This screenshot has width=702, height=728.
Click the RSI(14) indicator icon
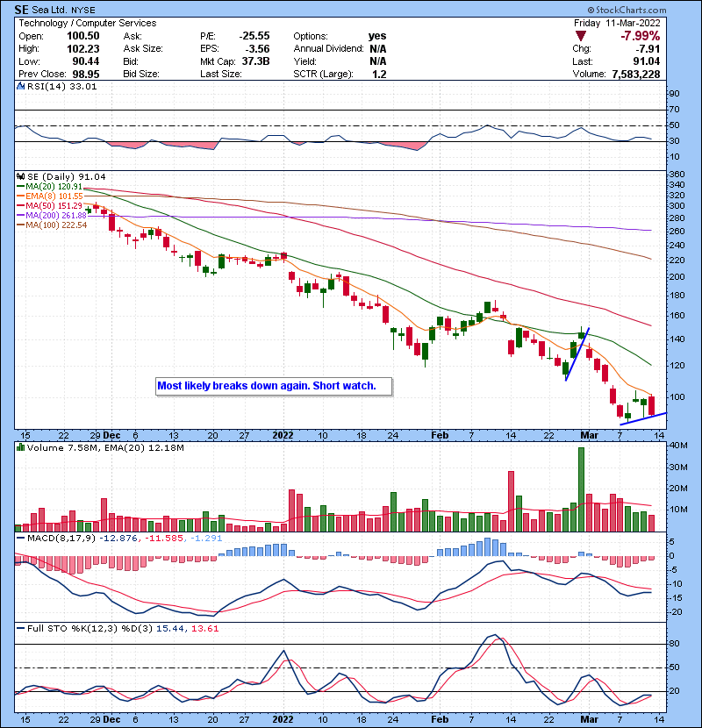pos(20,86)
